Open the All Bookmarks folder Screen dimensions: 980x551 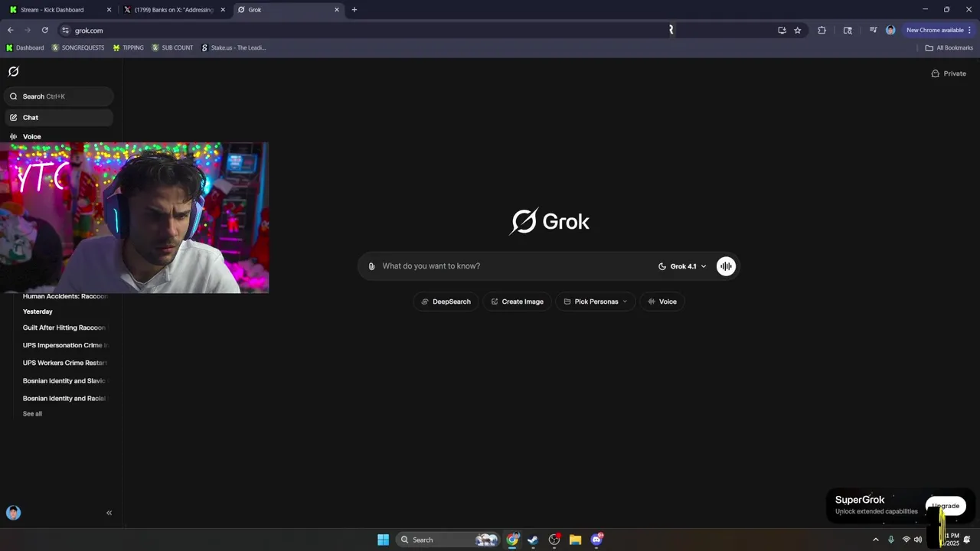click(x=949, y=47)
